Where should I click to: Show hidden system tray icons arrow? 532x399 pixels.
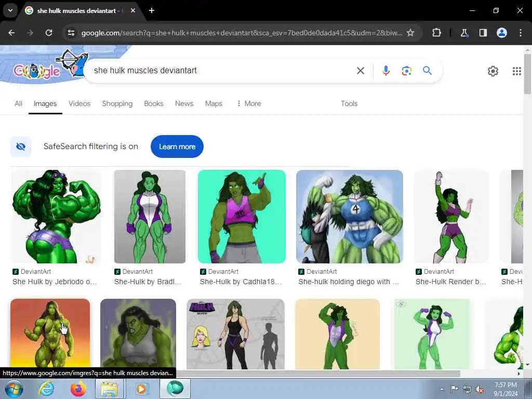[x=442, y=389]
